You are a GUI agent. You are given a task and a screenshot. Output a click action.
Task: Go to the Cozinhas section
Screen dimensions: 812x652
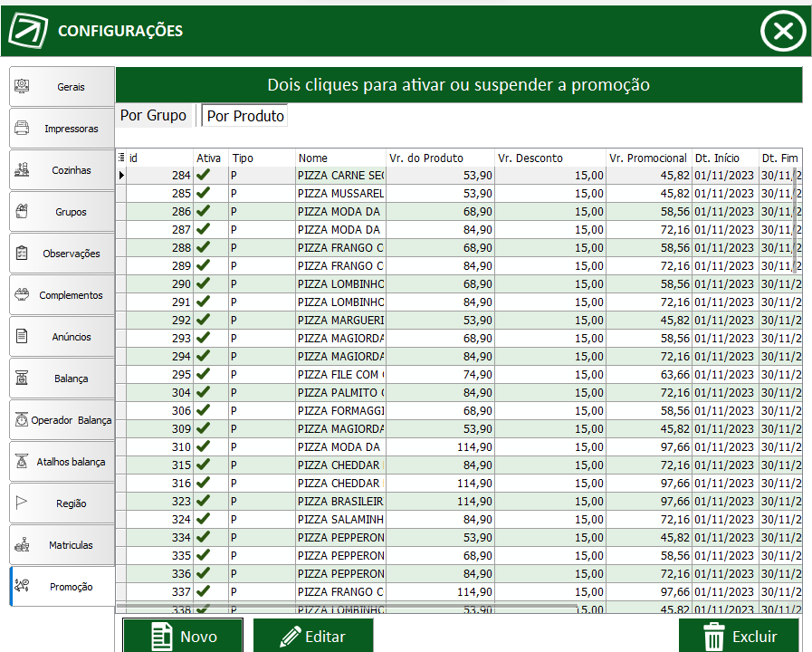click(x=62, y=170)
